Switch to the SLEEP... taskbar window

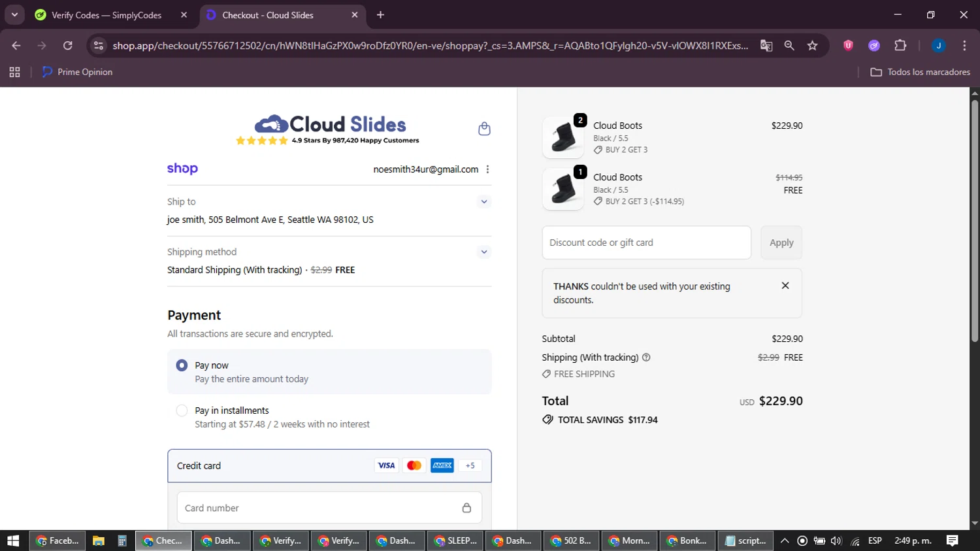[x=455, y=541]
